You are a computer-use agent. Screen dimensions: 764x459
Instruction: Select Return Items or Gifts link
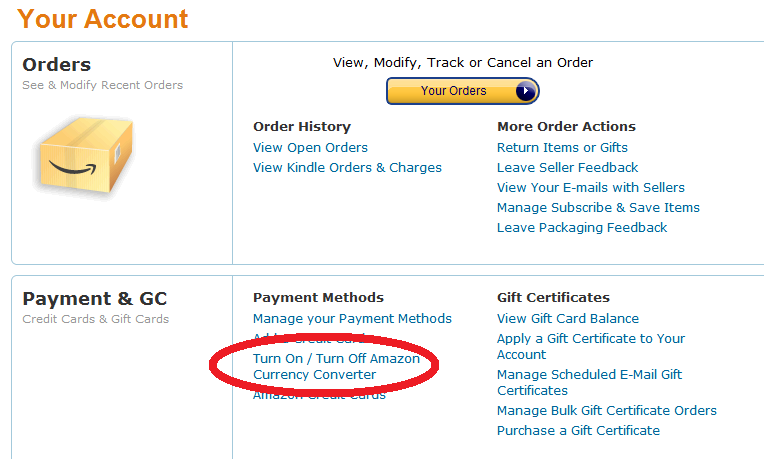(562, 148)
